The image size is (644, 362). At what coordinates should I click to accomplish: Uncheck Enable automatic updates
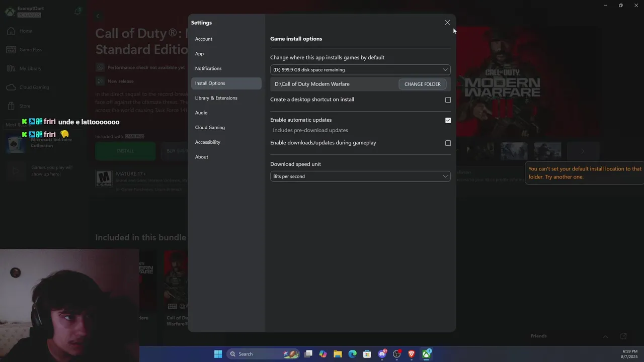click(x=448, y=120)
